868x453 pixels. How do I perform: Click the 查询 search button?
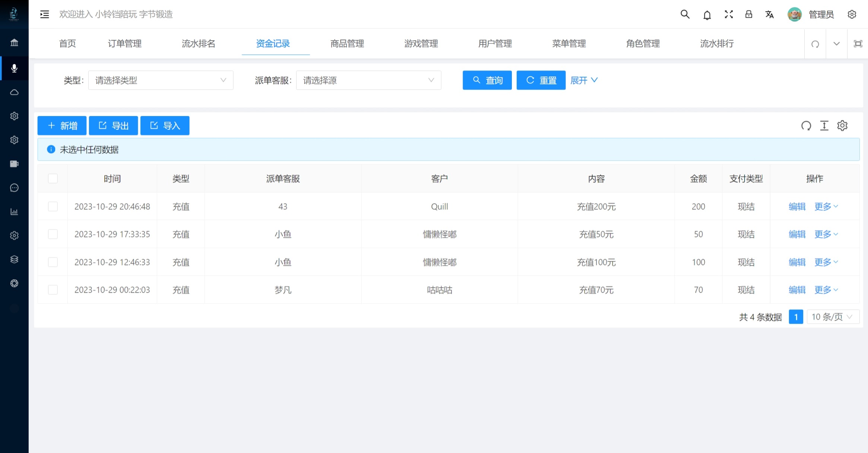(x=487, y=80)
